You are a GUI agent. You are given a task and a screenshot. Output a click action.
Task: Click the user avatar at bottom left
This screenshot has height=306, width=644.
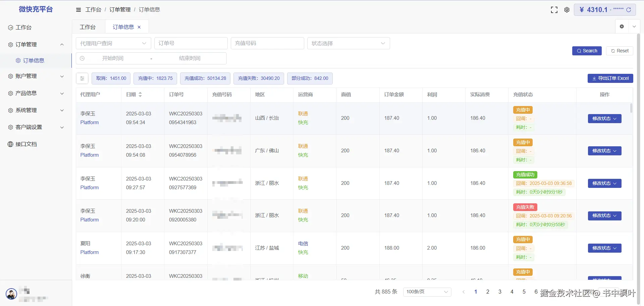click(11, 294)
